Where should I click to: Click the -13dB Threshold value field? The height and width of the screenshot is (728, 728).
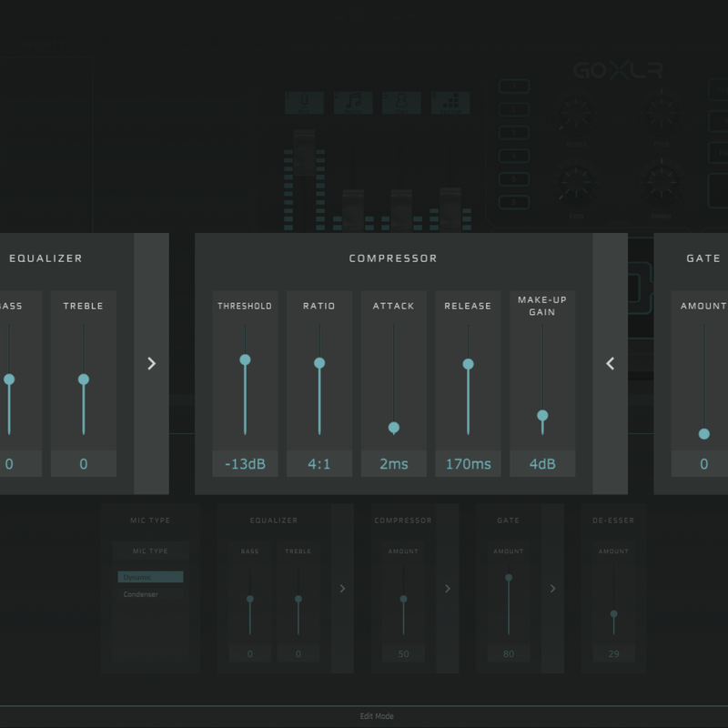click(x=245, y=463)
